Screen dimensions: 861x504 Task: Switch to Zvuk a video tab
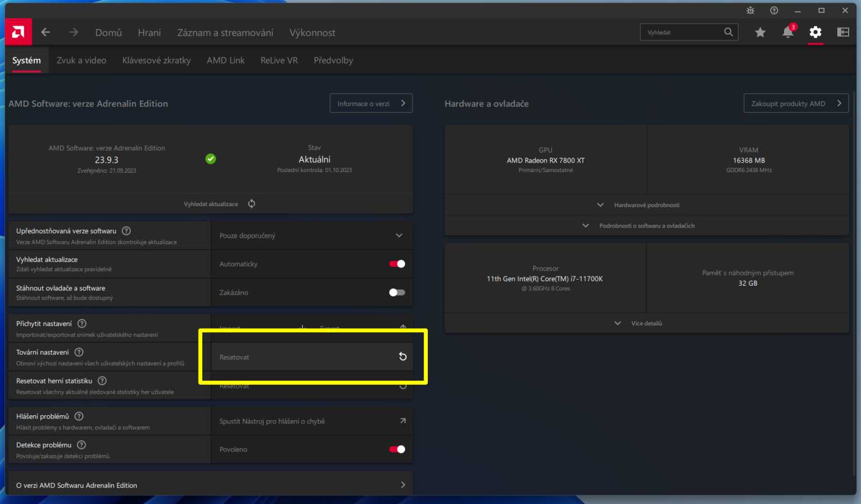81,60
